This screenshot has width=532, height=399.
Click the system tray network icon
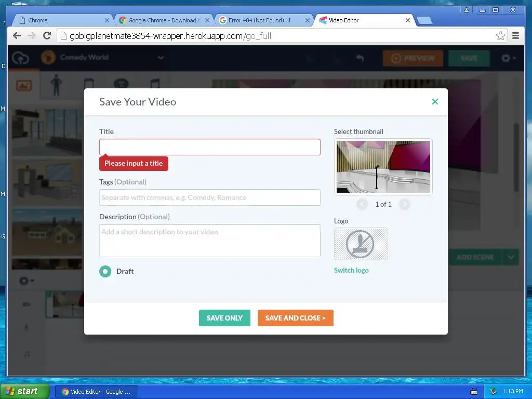coord(493,392)
